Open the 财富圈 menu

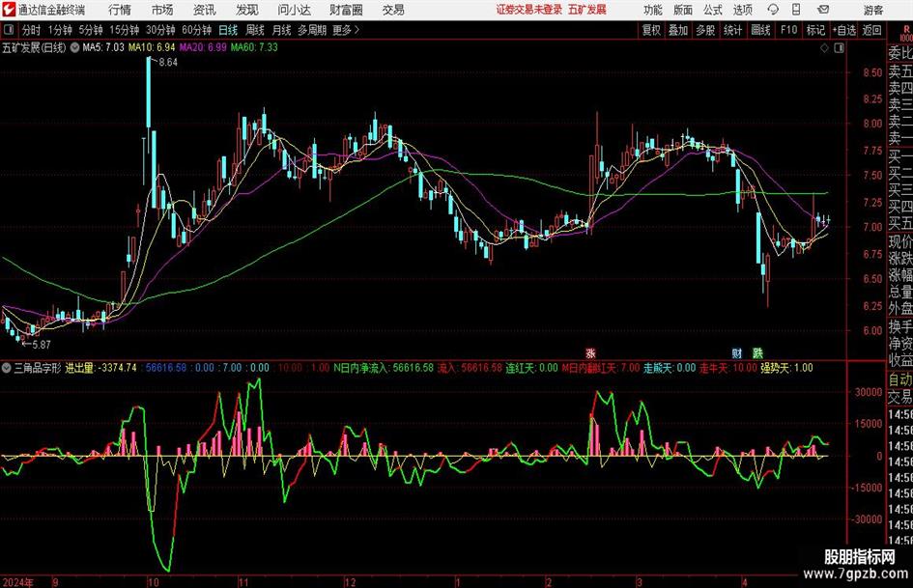click(x=346, y=10)
